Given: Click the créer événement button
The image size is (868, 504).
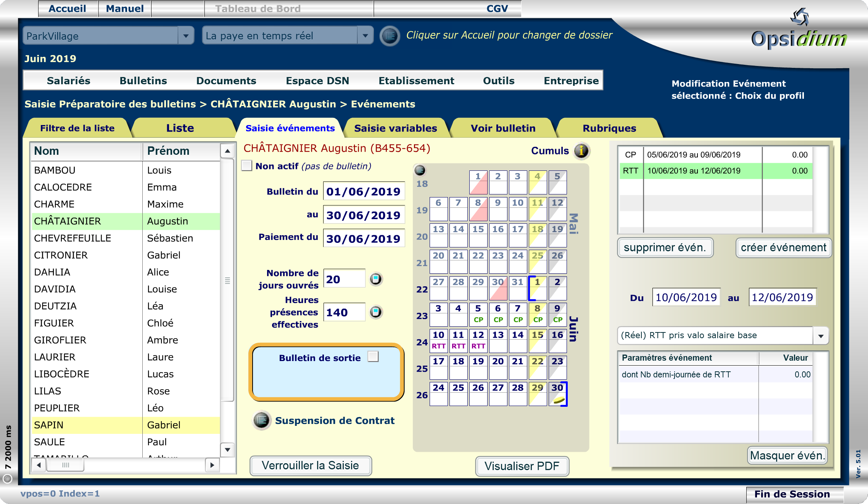Looking at the screenshot, I should tap(783, 248).
